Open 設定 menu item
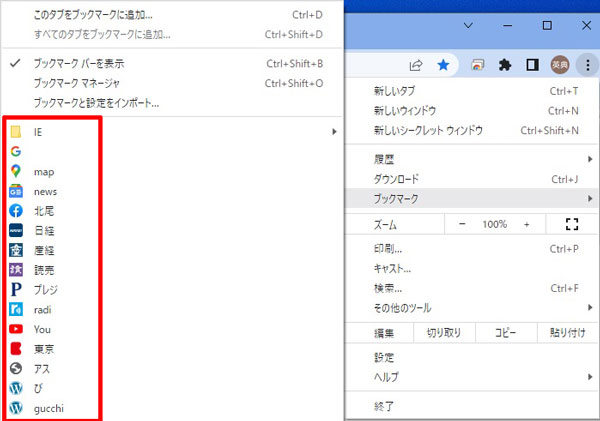This screenshot has width=600, height=421. [471, 357]
